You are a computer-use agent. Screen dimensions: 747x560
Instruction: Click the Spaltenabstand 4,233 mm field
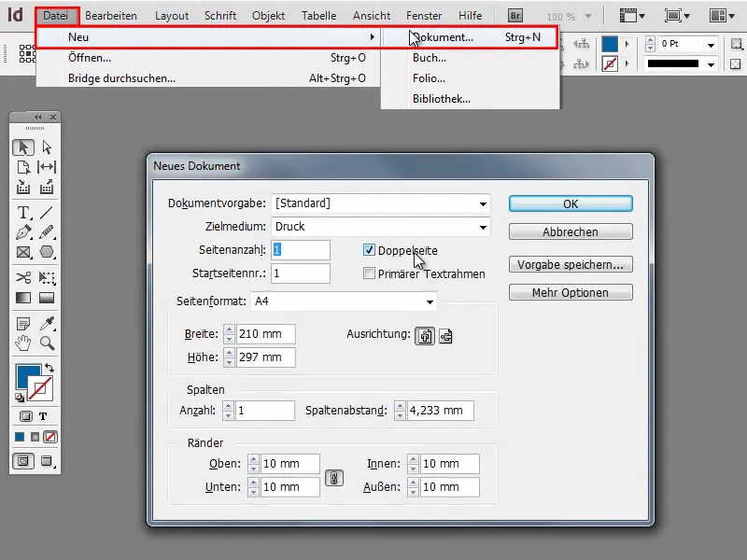[x=440, y=411]
